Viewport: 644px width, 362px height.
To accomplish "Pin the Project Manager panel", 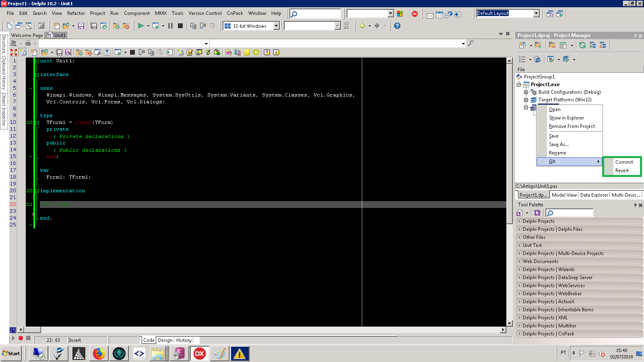I will click(x=635, y=35).
